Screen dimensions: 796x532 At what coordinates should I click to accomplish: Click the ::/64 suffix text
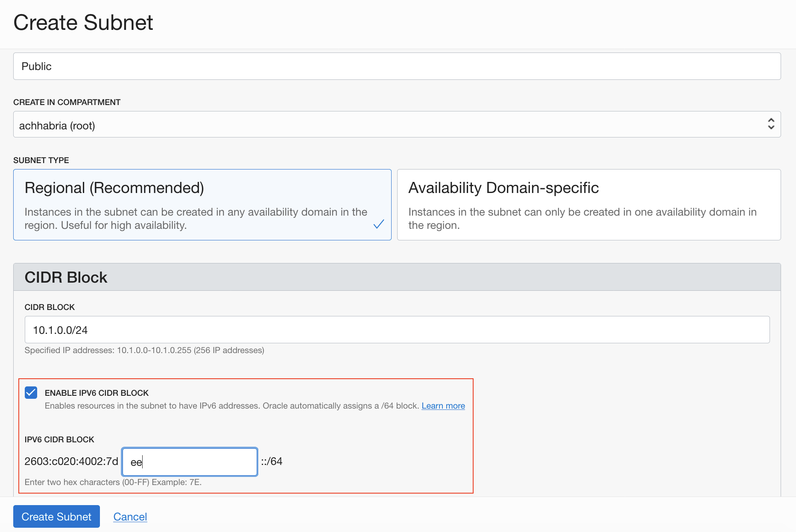point(272,462)
